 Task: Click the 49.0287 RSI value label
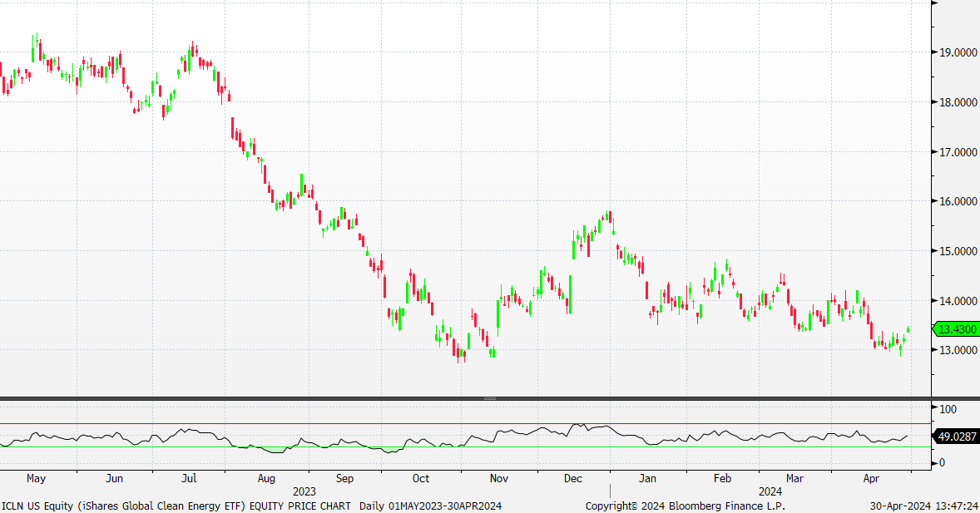pyautogui.click(x=955, y=437)
